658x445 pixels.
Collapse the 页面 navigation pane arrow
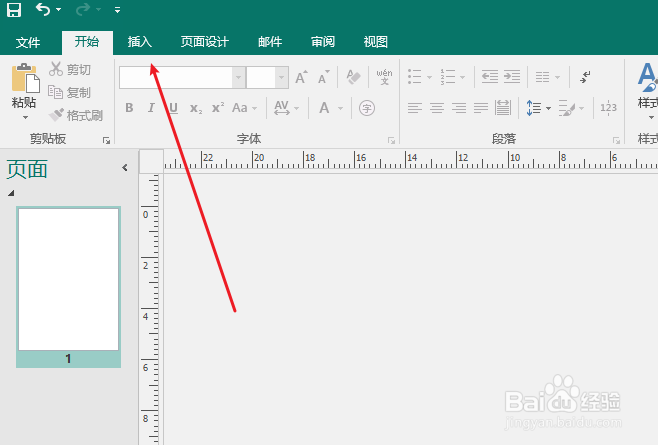click(x=125, y=168)
